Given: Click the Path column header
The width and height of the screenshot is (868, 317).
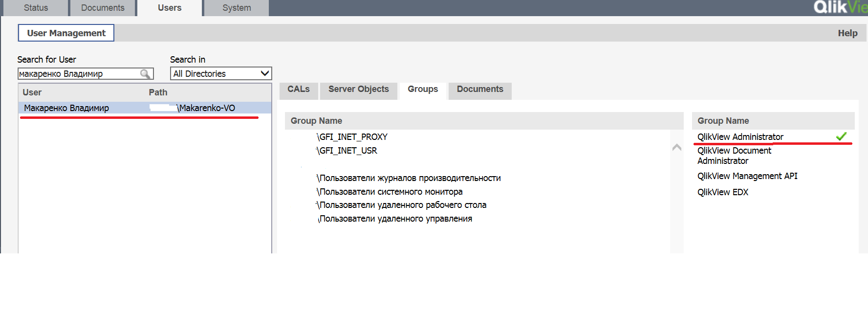Looking at the screenshot, I should [158, 92].
